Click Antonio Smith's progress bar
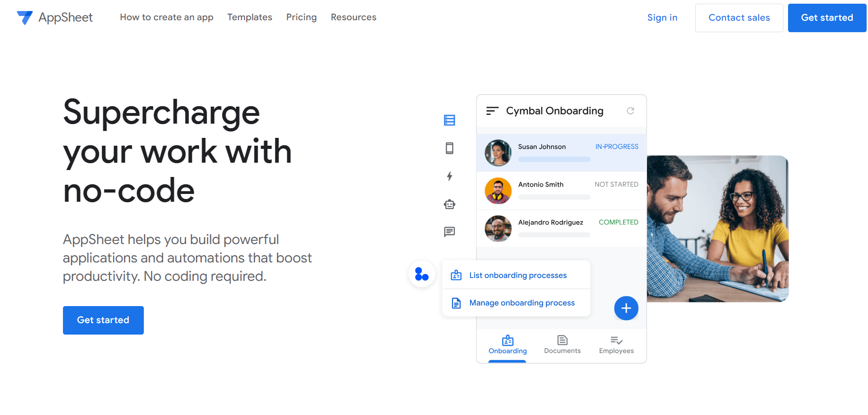The image size is (868, 415). coord(554,197)
